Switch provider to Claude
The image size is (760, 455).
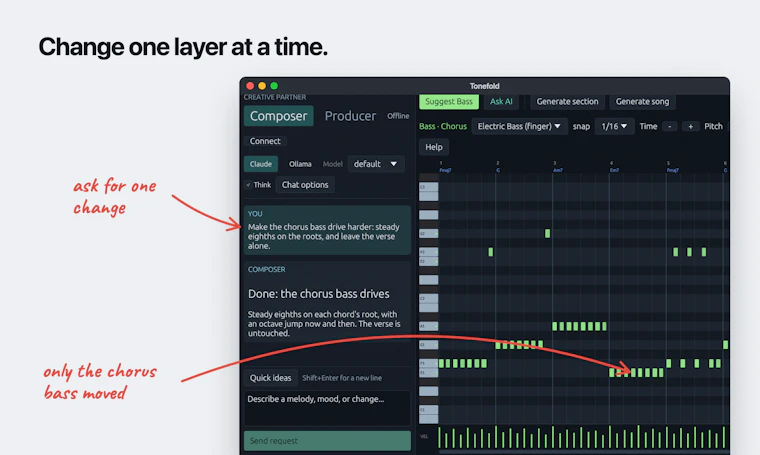261,164
